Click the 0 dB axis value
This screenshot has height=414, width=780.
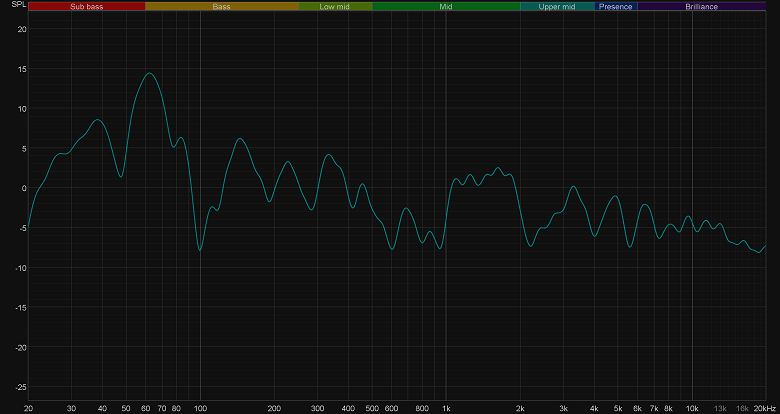(24, 188)
